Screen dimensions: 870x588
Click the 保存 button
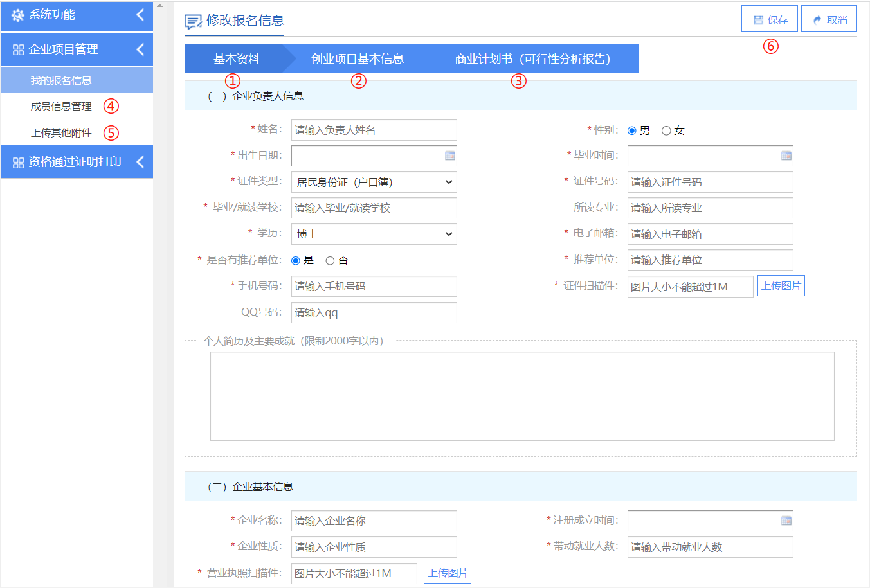coord(770,19)
